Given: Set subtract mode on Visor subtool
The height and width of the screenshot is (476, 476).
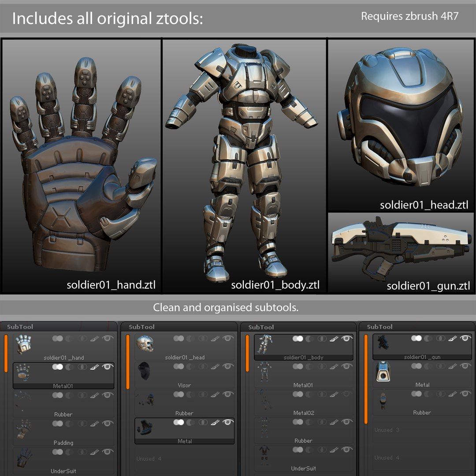Looking at the screenshot, I should point(191,366).
